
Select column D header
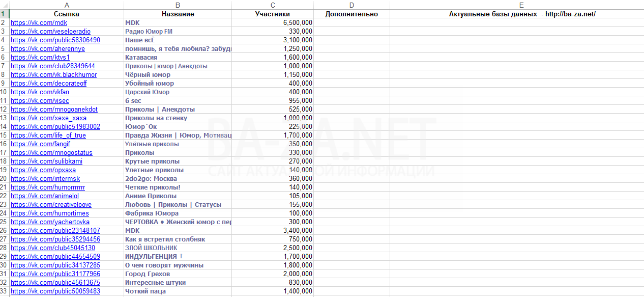coord(352,5)
